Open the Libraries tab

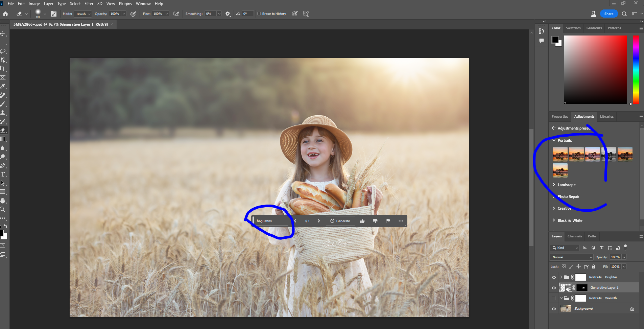click(607, 117)
